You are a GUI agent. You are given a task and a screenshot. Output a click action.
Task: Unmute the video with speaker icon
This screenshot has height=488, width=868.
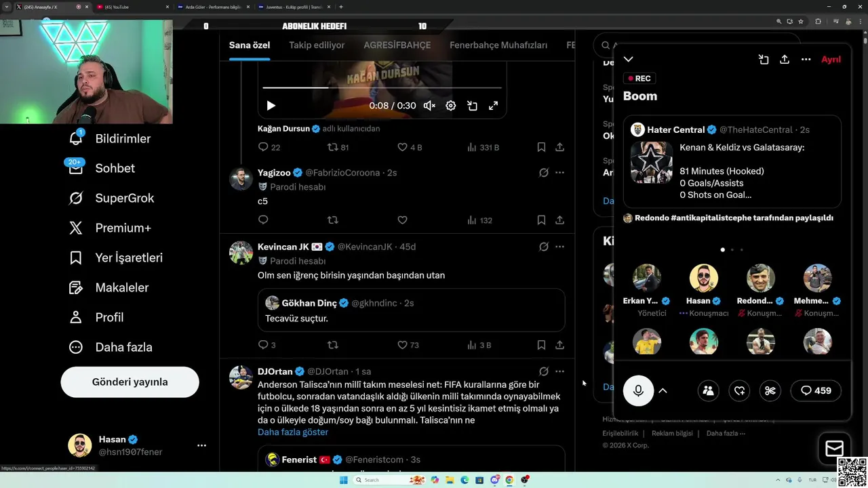pos(429,106)
